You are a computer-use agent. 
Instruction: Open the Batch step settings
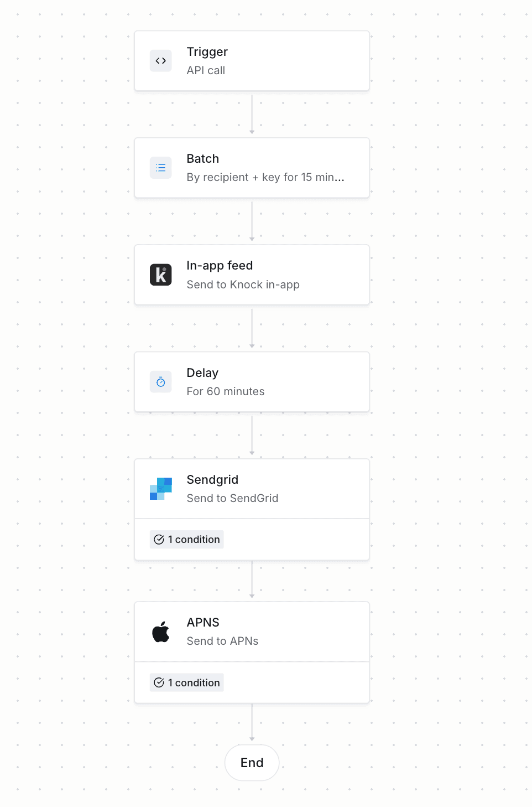[252, 168]
